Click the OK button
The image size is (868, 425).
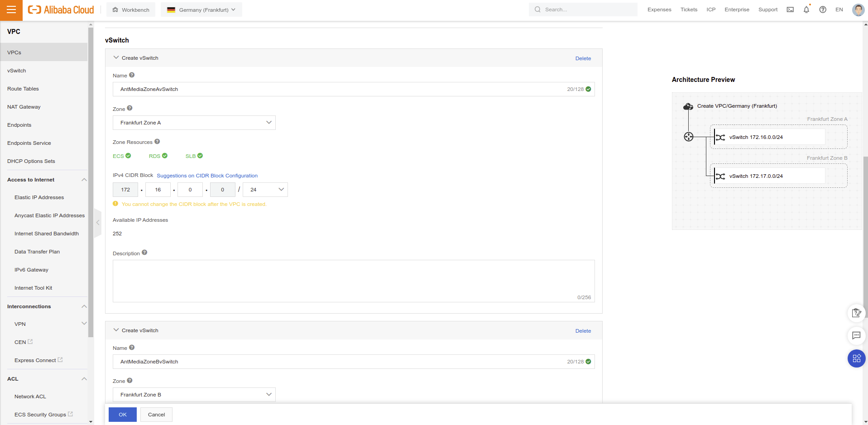[x=123, y=415]
